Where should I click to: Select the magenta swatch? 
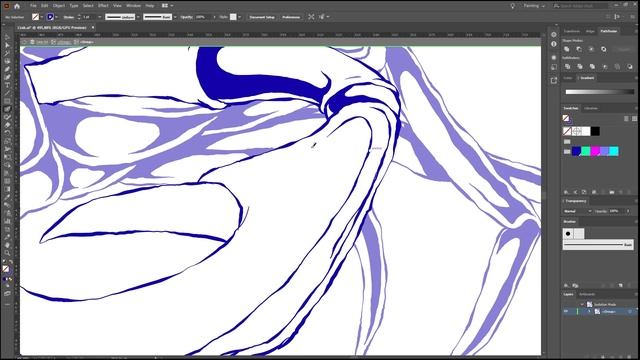[x=595, y=151]
